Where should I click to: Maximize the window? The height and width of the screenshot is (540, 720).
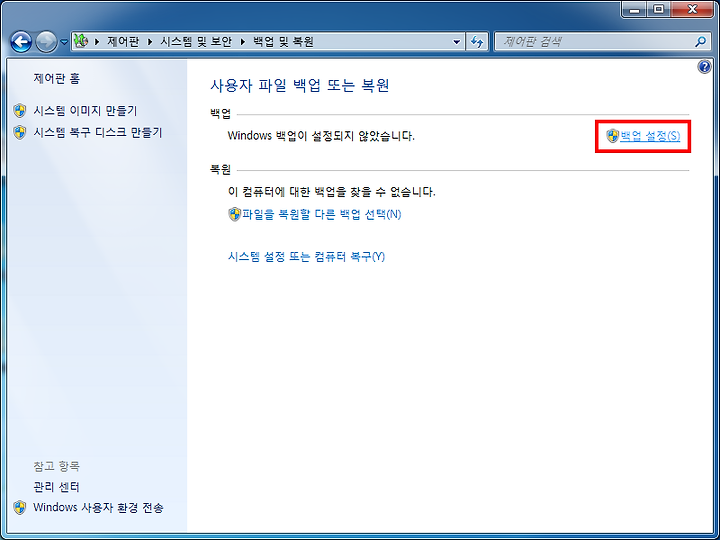tap(658, 9)
